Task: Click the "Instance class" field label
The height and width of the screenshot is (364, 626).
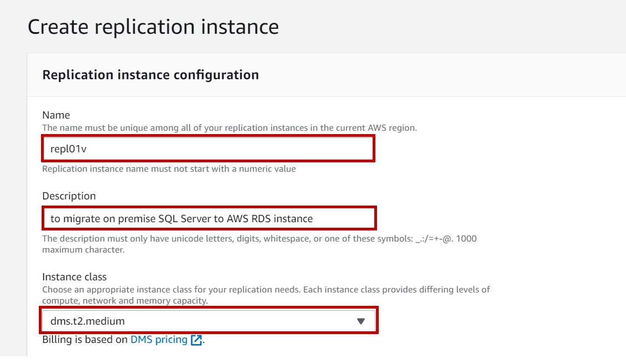Action: (x=74, y=276)
